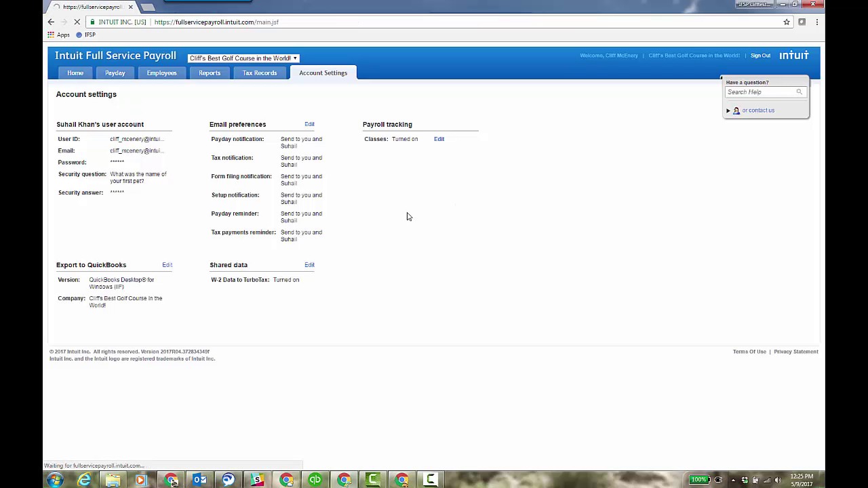Select the Tax Records tab
868x488 pixels.
pyautogui.click(x=260, y=73)
